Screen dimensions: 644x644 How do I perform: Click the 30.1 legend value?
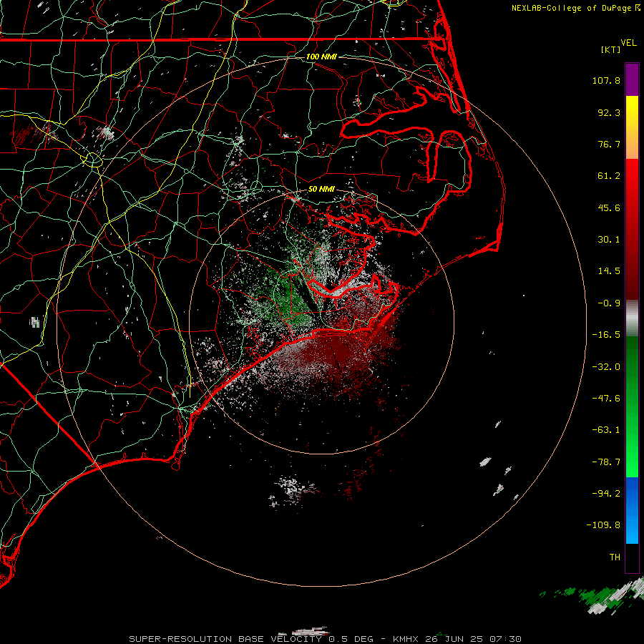(609, 240)
